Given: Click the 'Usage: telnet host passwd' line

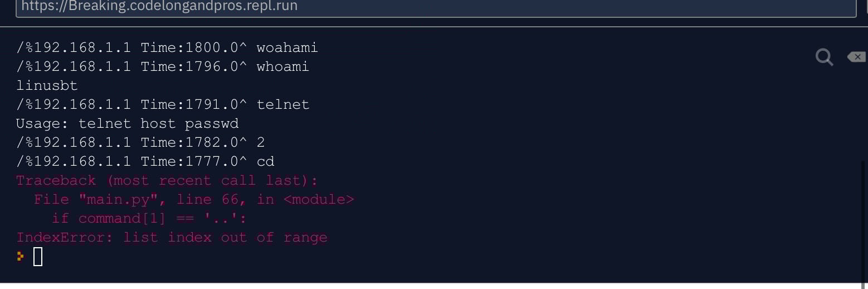Looking at the screenshot, I should pos(127,124).
